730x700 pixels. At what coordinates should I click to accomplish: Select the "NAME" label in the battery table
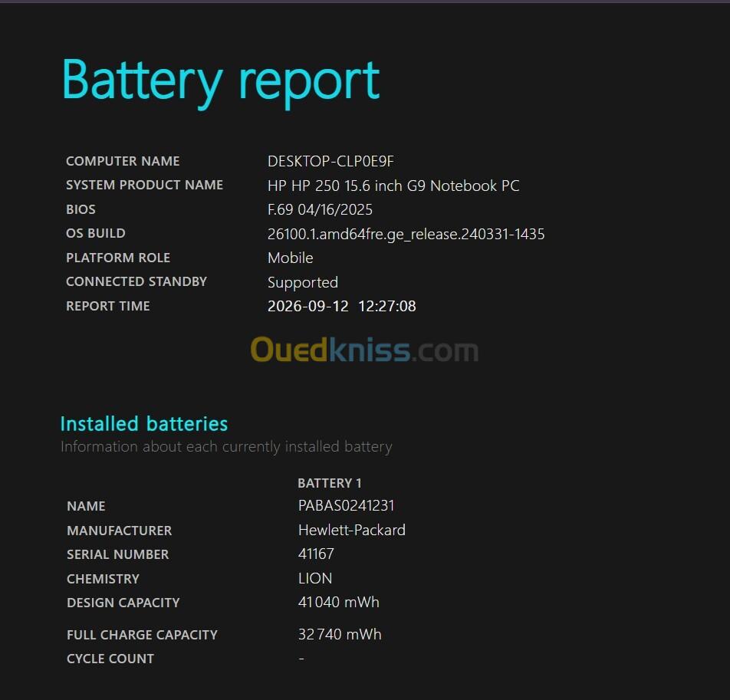86,506
